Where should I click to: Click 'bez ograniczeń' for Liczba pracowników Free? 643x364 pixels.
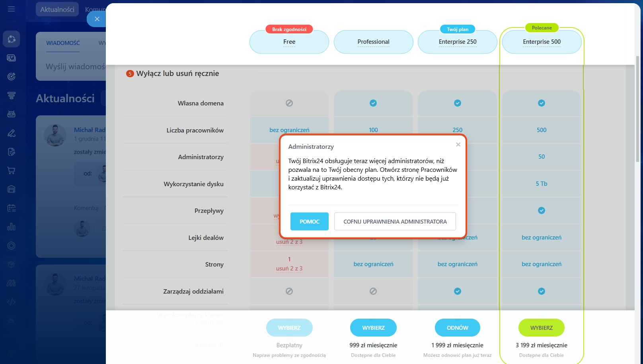(x=289, y=130)
